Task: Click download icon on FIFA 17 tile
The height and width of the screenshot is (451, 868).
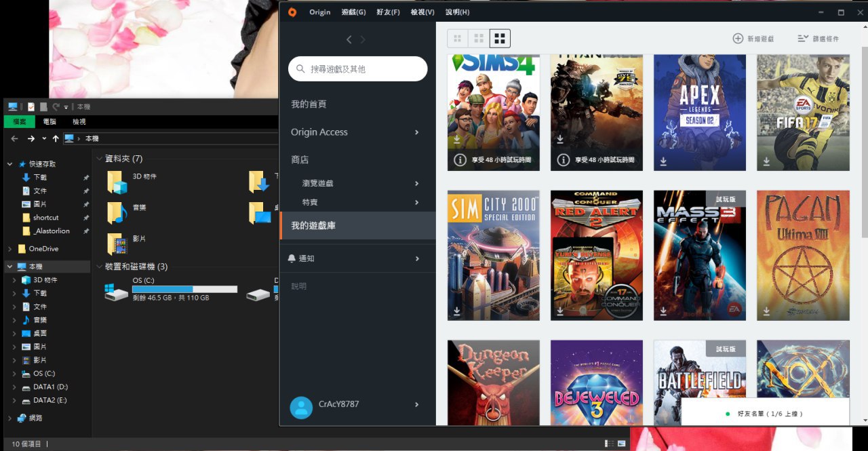Action: point(766,161)
